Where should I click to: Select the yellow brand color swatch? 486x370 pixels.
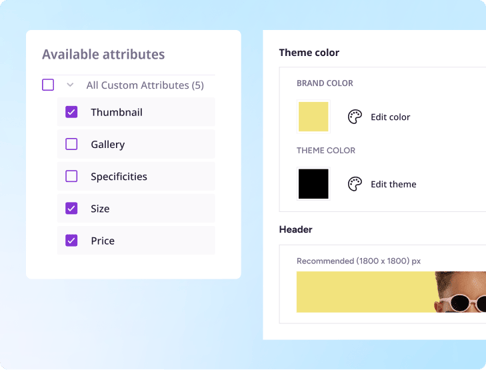[313, 117]
